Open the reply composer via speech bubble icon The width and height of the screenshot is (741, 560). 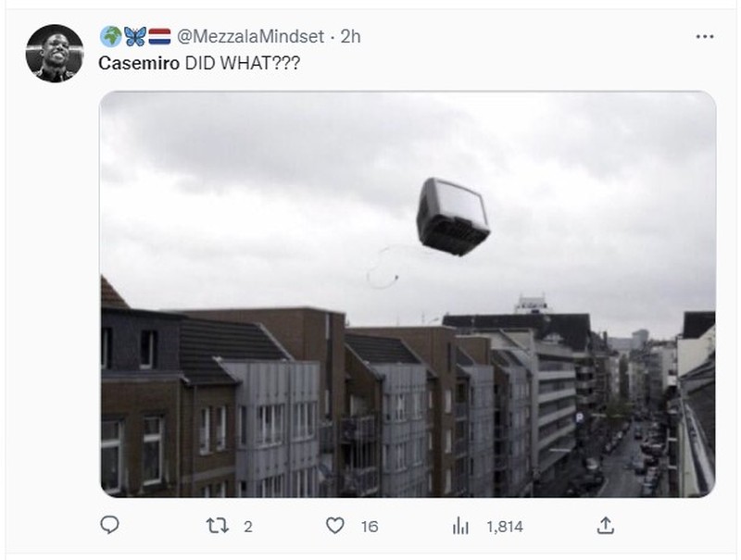111,523
